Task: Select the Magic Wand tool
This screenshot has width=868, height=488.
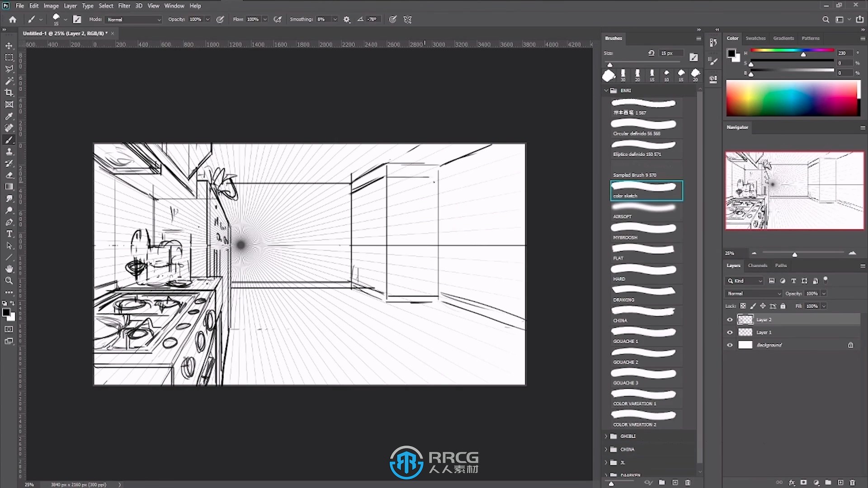Action: [9, 81]
